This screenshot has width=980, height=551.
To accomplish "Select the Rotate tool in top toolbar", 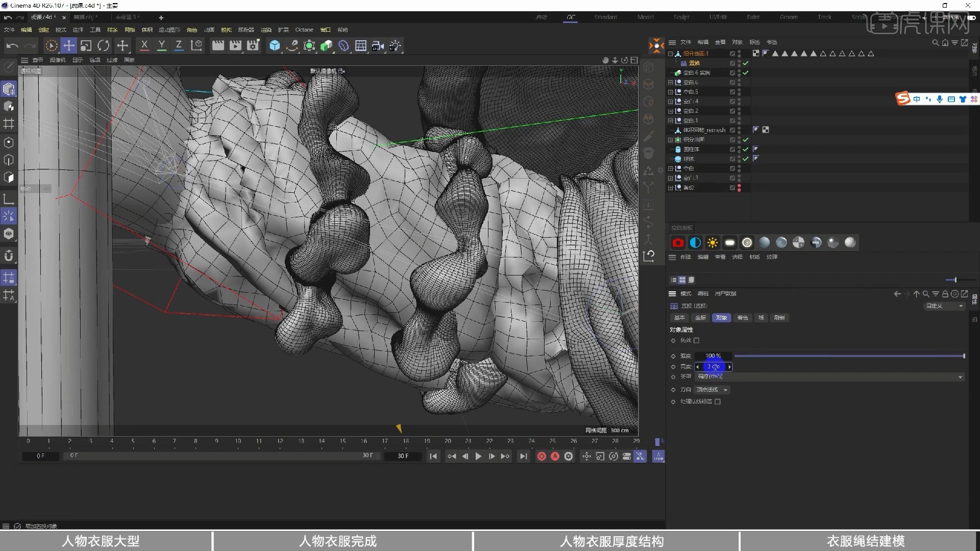I will click(103, 46).
